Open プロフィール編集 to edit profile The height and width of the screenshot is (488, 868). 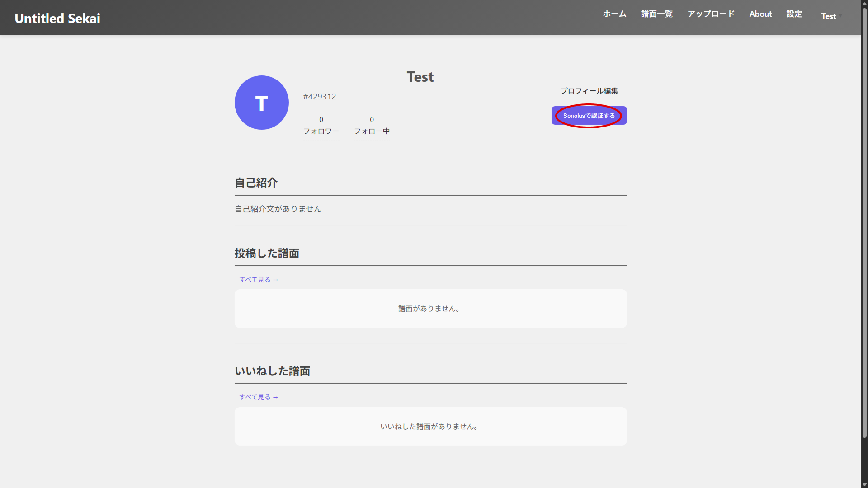tap(589, 90)
